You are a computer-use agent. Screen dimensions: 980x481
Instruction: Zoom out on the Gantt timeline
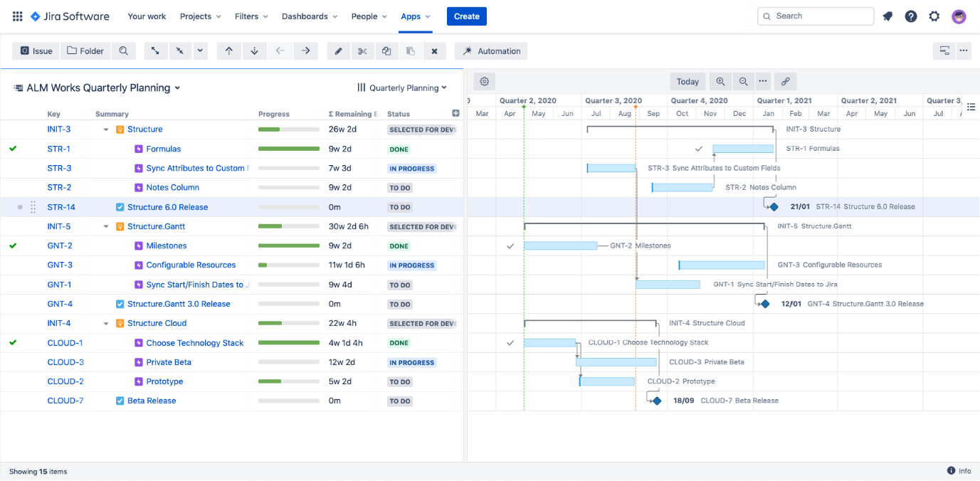[x=743, y=81]
